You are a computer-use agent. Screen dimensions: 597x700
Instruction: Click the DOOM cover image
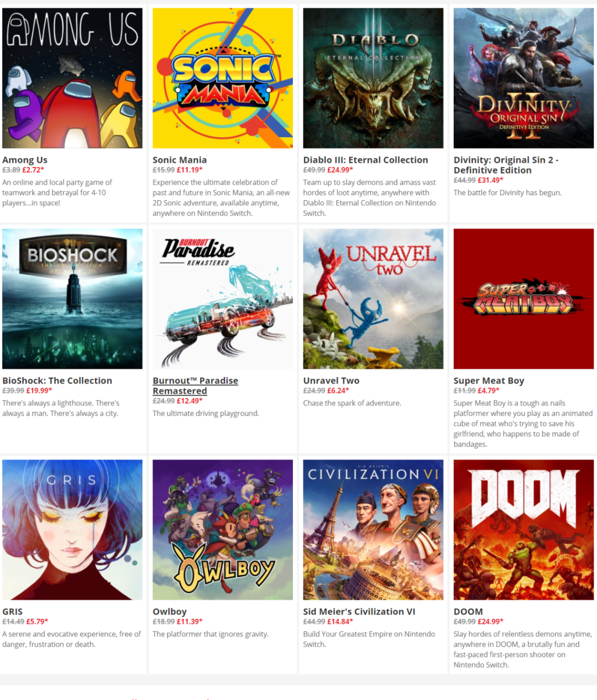(523, 530)
